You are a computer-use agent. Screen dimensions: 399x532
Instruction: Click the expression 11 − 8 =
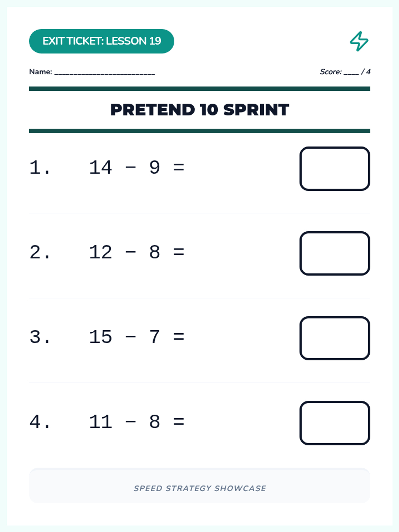coord(137,422)
